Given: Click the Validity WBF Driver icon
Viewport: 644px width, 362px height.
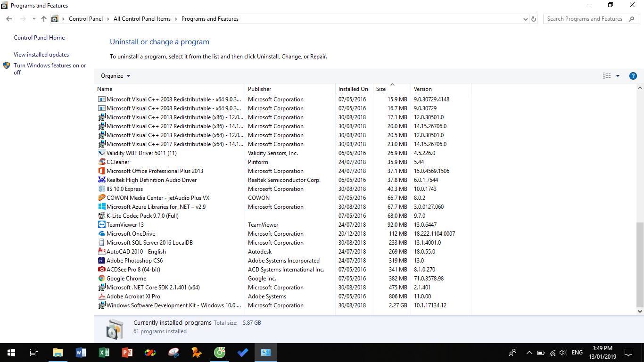Looking at the screenshot, I should click(102, 153).
